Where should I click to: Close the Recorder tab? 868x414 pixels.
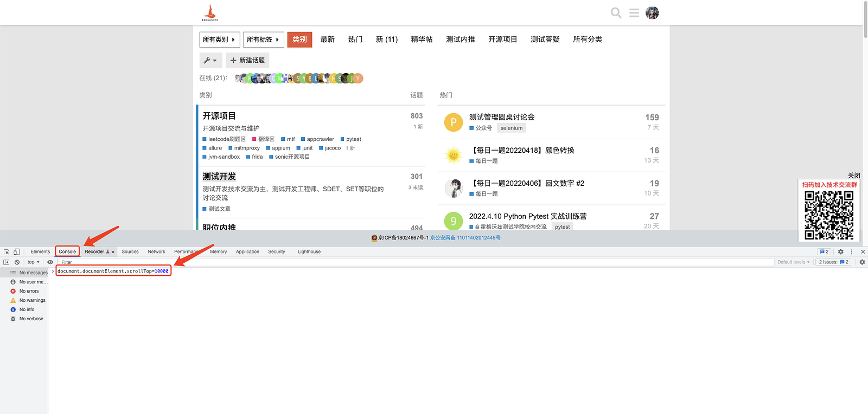113,252
